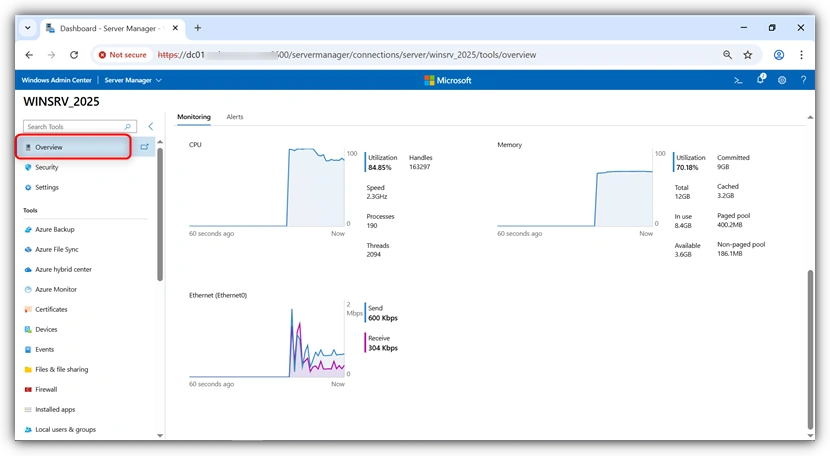Open the PowerShell console icon in header
The image size is (830, 456).
(738, 81)
